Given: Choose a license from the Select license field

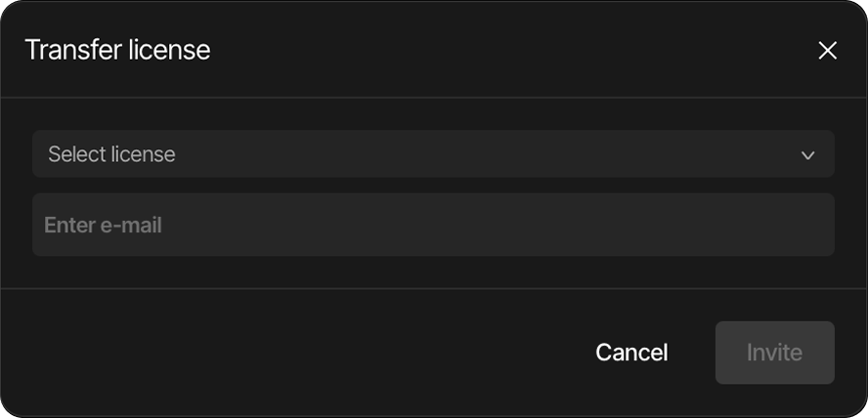Looking at the screenshot, I should 433,154.
